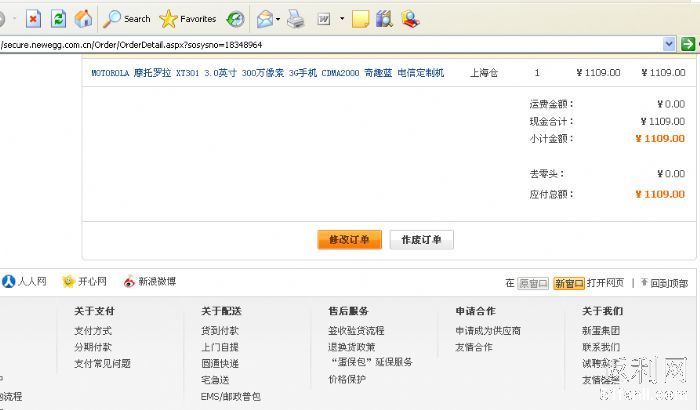Select 原窗口 open-in-same-window option
Image resolution: width=700 pixels, height=410 pixels.
533,283
